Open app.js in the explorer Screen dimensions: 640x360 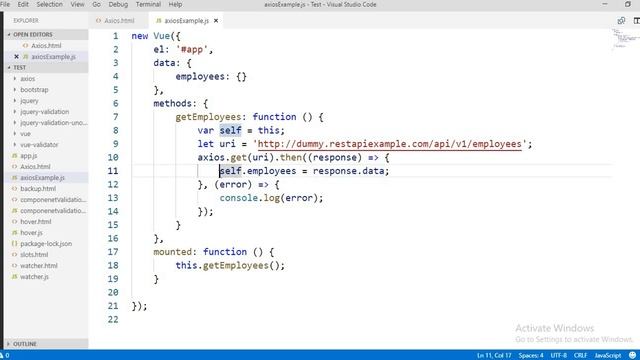click(x=29, y=156)
